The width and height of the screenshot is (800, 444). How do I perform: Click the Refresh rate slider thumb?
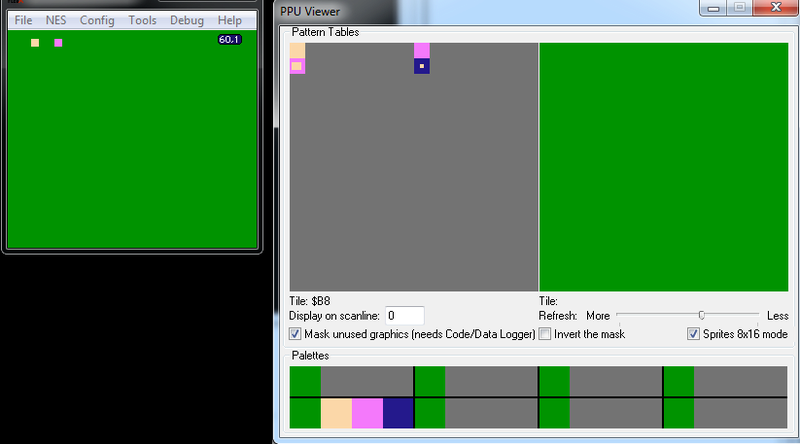[702, 315]
